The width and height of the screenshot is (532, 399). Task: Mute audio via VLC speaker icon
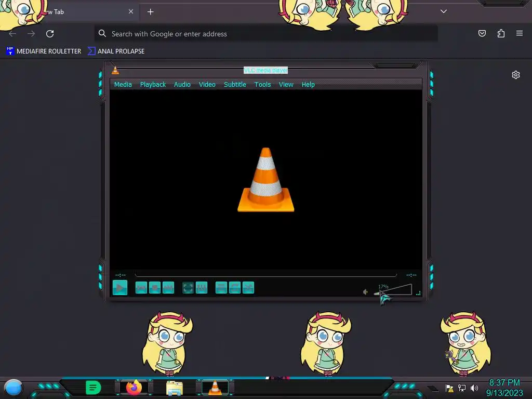point(365,292)
